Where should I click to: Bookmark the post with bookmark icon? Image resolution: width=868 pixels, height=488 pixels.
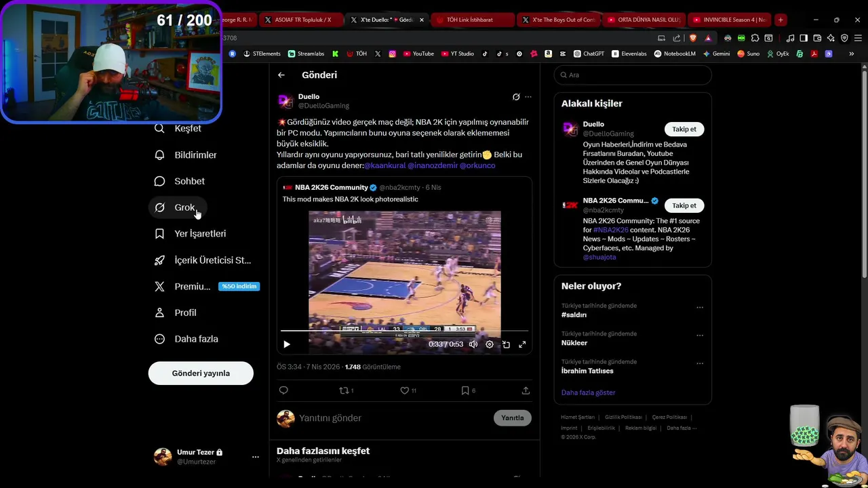tap(465, 390)
